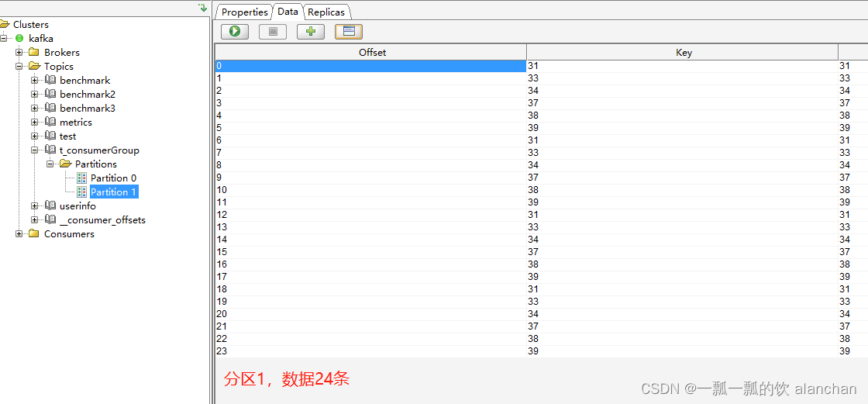
Task: Click the benchmark topic book icon
Action: (50, 81)
